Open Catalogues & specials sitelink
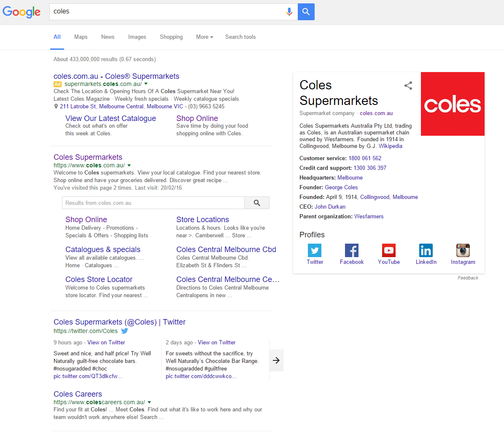The width and height of the screenshot is (504, 435). point(103,249)
